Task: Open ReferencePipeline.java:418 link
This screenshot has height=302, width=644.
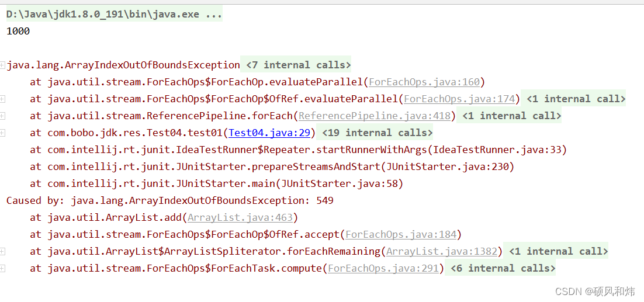Action: [375, 116]
